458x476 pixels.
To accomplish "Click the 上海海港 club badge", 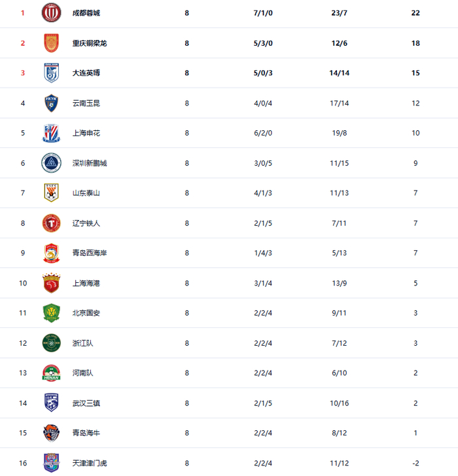I will pos(51,284).
